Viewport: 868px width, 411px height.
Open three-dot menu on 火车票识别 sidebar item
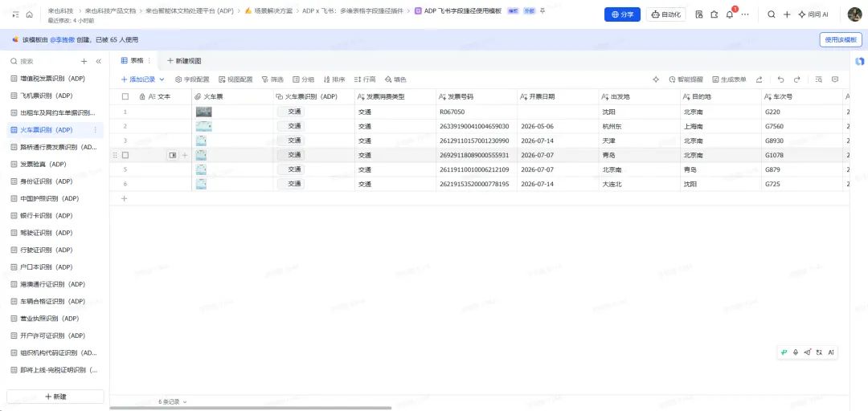(95, 130)
